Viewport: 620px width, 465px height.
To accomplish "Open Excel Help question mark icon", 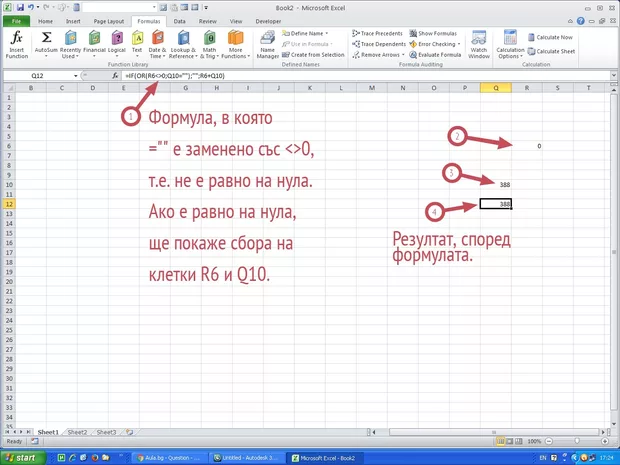I will 580,21.
